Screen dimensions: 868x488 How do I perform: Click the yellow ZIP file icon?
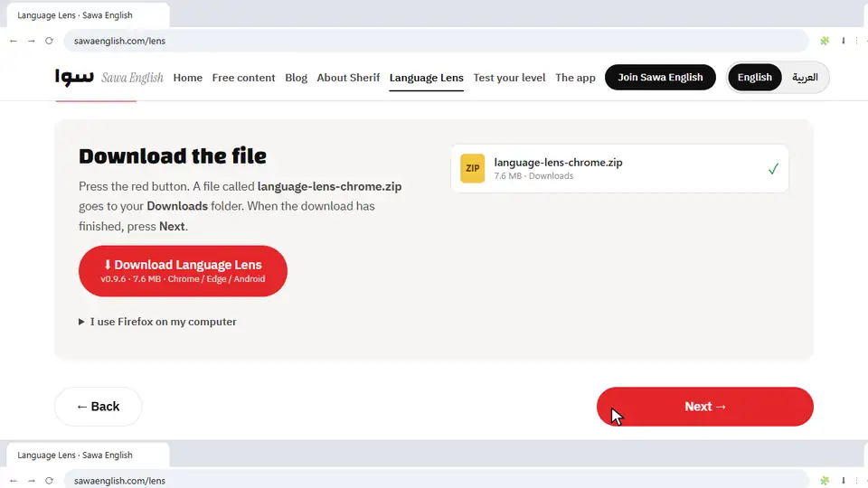coord(472,168)
